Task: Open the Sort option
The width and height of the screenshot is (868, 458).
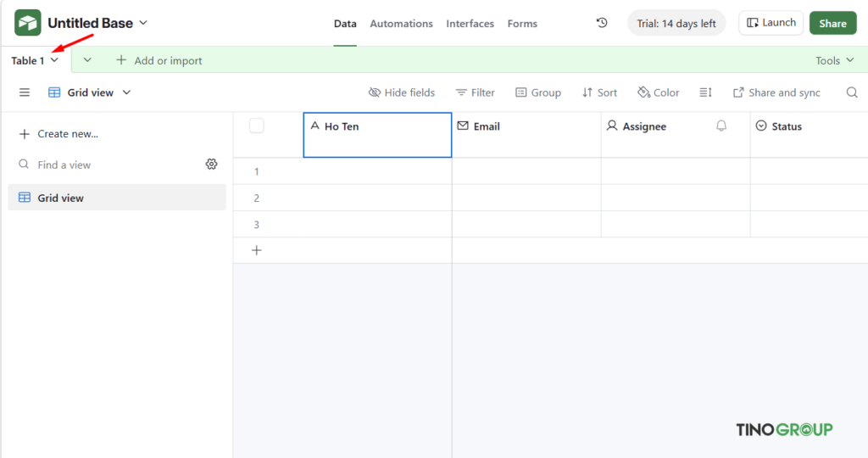Action: click(599, 92)
